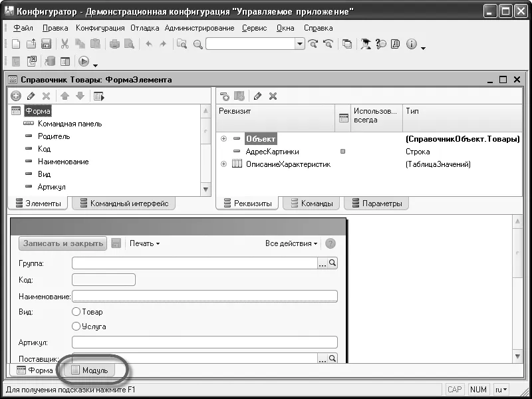Select the Товар radio button
This screenshot has height=399, width=532.
coord(76,311)
